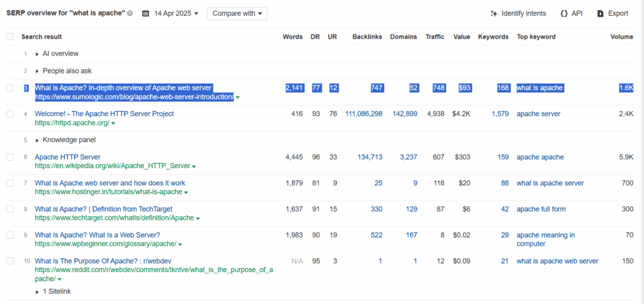644x304 pixels.
Task: Open "Welcome! - The Apache HTTP Server Project" link
Action: pyautogui.click(x=104, y=114)
